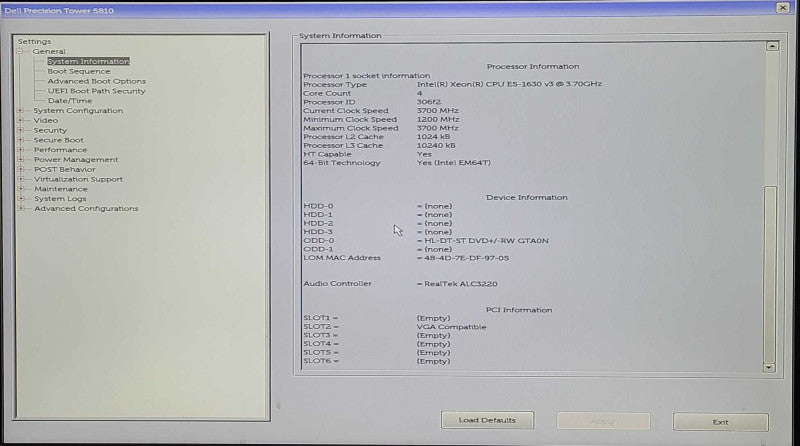Click the Processor ID 306f2 value
800x446 pixels.
[x=429, y=102]
